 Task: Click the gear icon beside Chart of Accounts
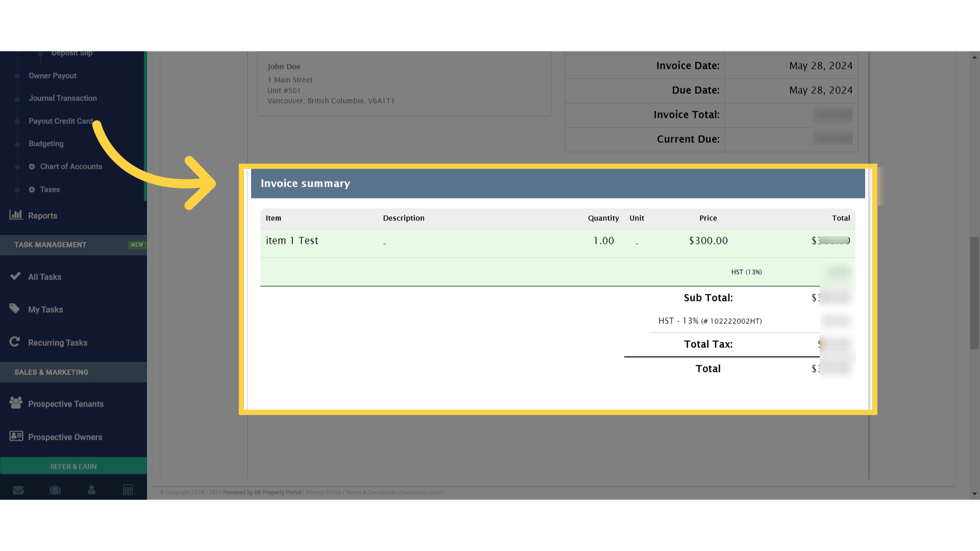tap(32, 166)
